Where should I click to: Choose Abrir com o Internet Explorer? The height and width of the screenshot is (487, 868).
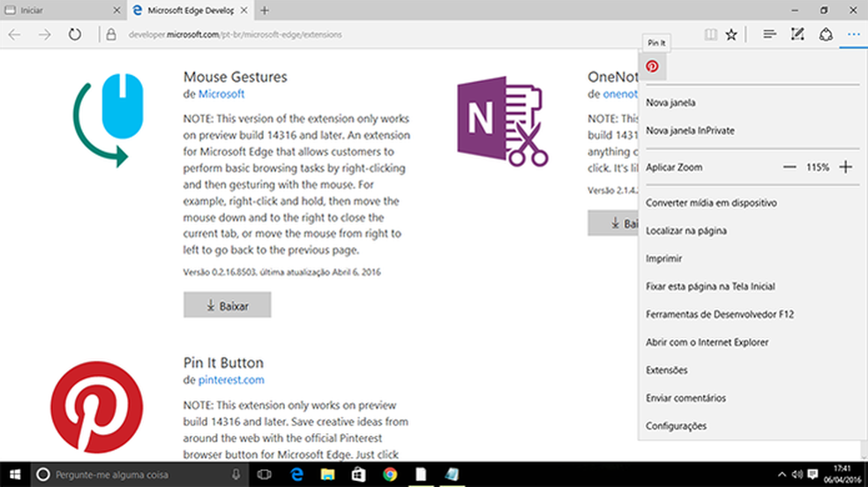pos(707,342)
